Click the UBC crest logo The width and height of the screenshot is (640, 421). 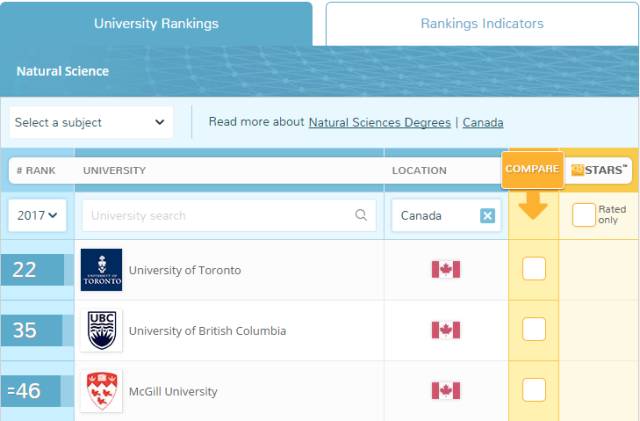tap(101, 330)
